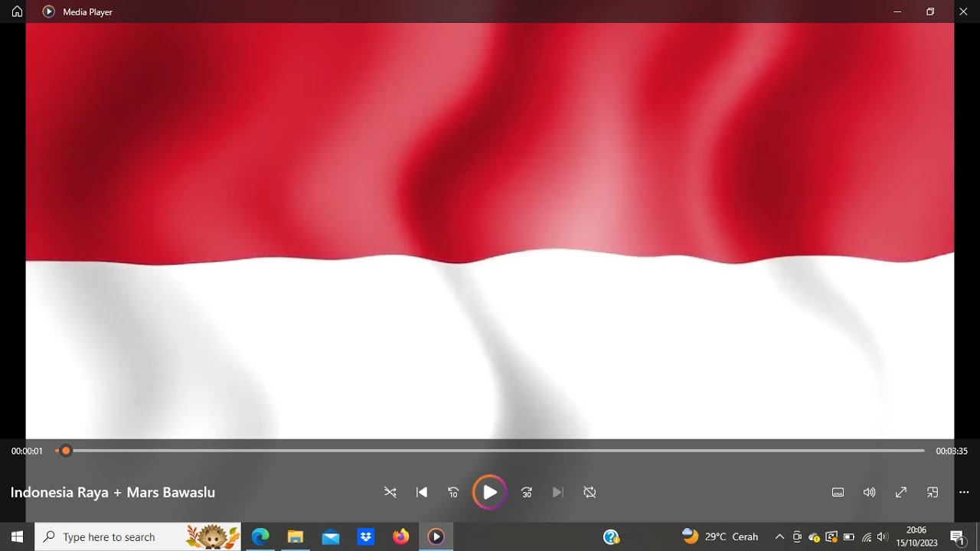Switch to mini player view

click(933, 492)
